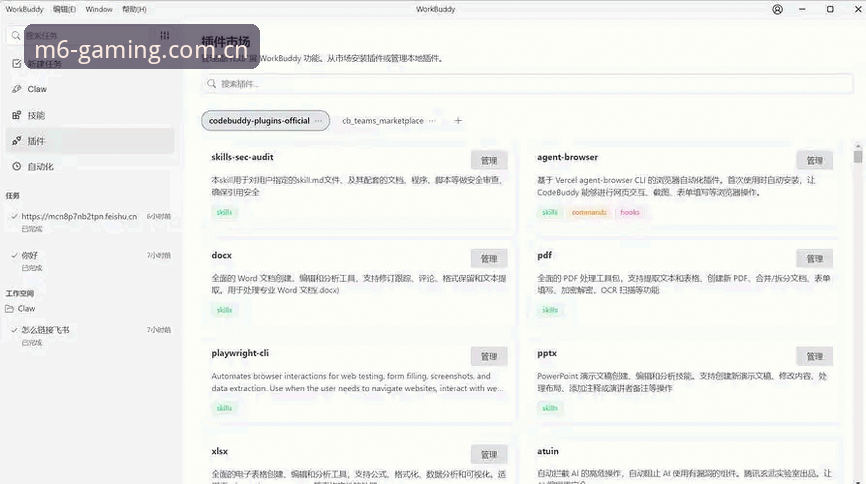The height and width of the screenshot is (484, 866).
Task: Select the 插件 sidebar item
Action: [x=90, y=141]
